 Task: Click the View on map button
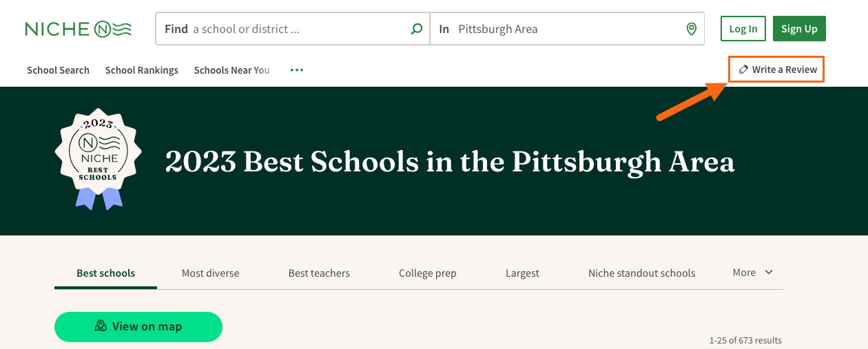pos(138,327)
